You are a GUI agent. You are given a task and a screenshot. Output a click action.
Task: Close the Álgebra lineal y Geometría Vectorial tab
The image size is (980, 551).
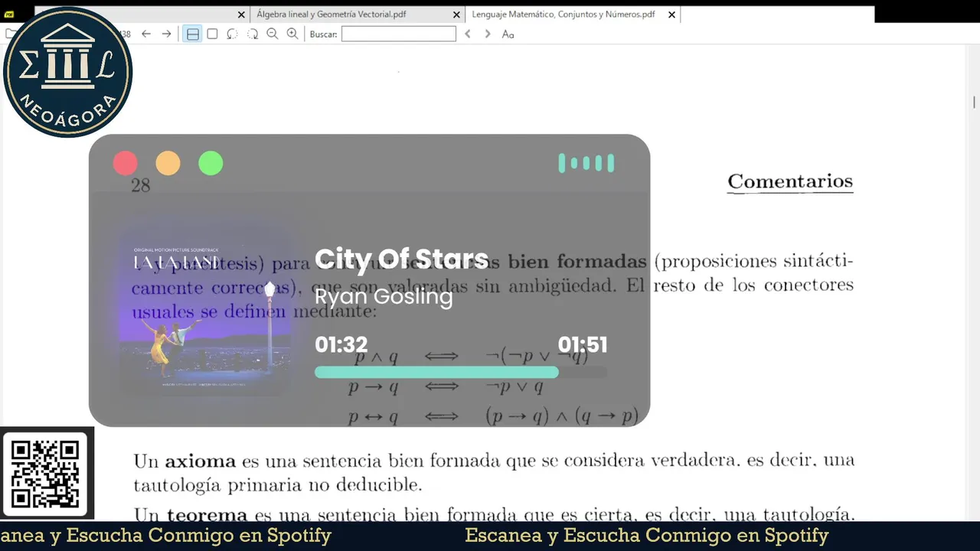click(x=457, y=15)
